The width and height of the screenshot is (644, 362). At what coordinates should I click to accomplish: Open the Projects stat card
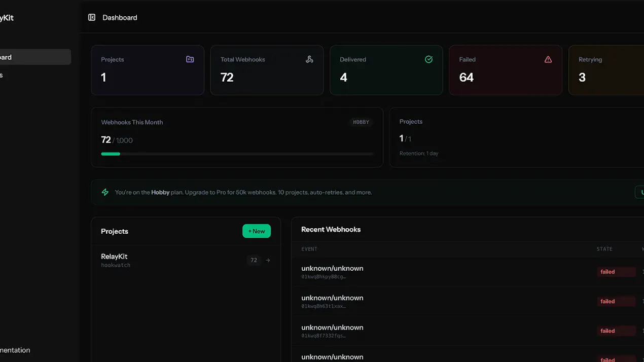pos(148,70)
